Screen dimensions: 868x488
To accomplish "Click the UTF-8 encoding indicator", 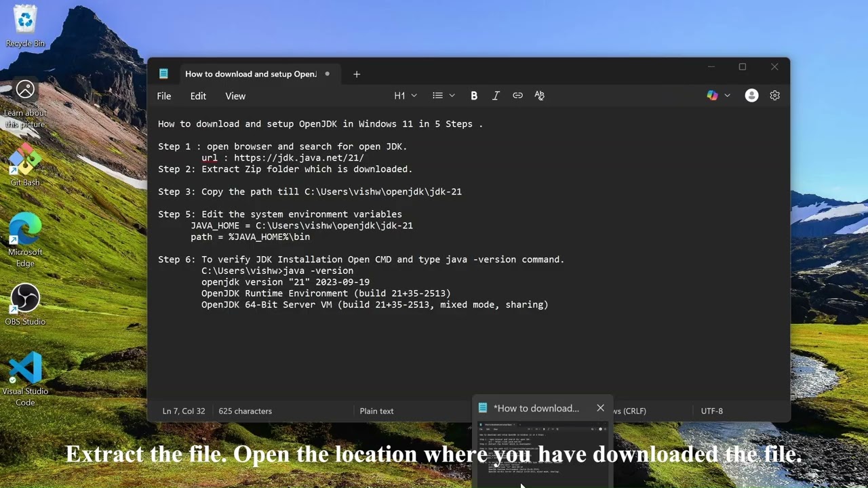I will [712, 411].
